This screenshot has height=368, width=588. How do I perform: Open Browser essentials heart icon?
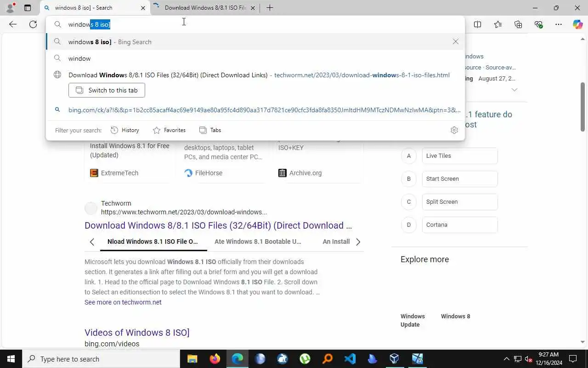(x=538, y=24)
